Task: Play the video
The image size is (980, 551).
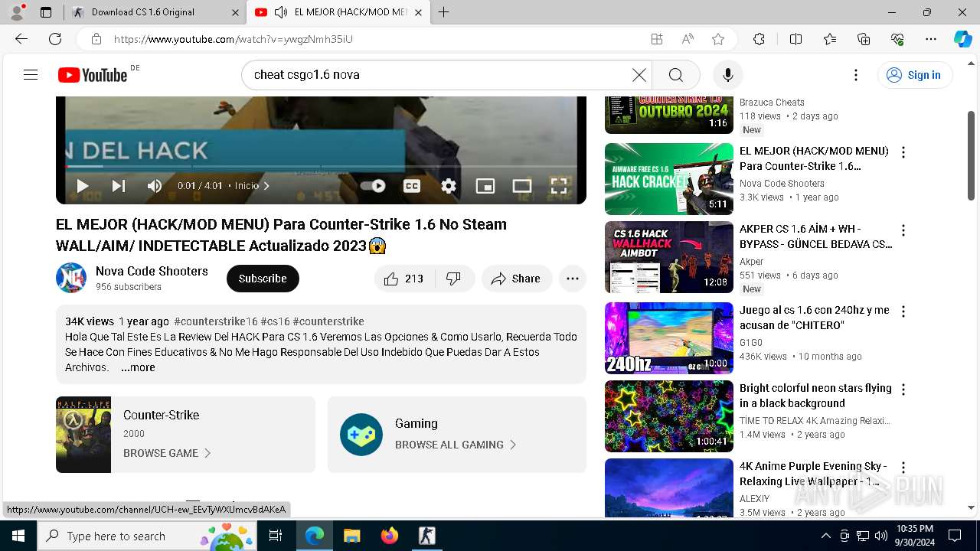Action: (83, 185)
